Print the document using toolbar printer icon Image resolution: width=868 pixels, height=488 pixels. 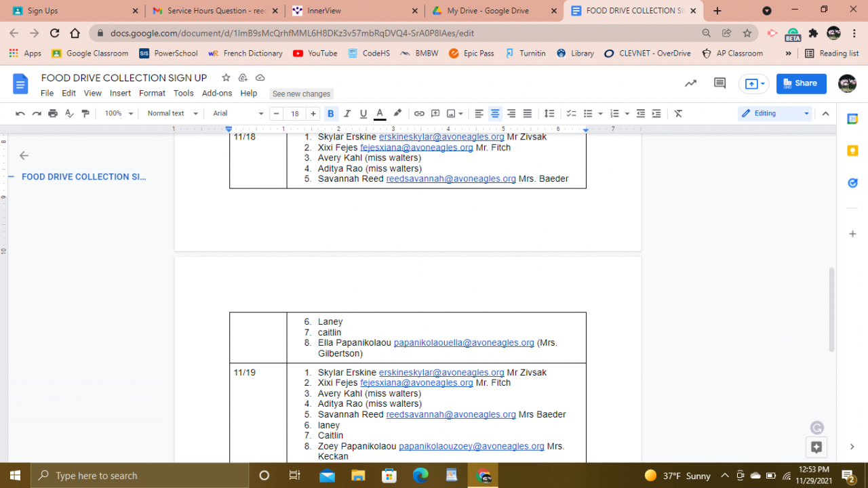(53, 114)
